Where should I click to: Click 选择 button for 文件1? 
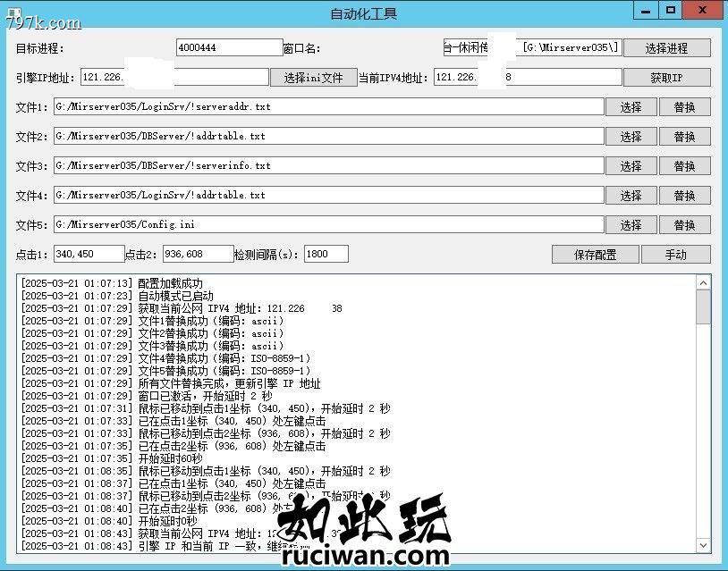click(x=631, y=107)
